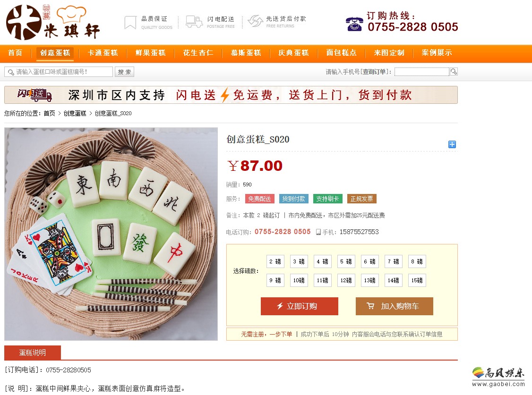The height and width of the screenshot is (395, 532).
Task: Switch to the 蛋糕说明 tab
Action: (33, 353)
